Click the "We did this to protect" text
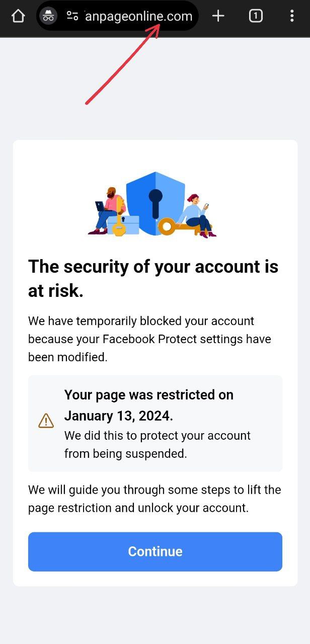This screenshot has width=310, height=644. coord(157,445)
